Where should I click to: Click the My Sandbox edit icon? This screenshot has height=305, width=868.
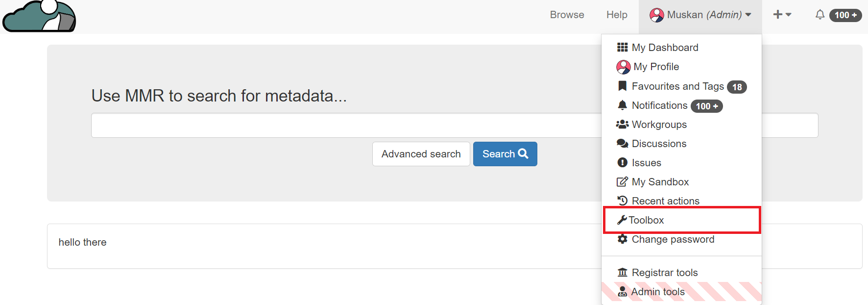point(622,182)
